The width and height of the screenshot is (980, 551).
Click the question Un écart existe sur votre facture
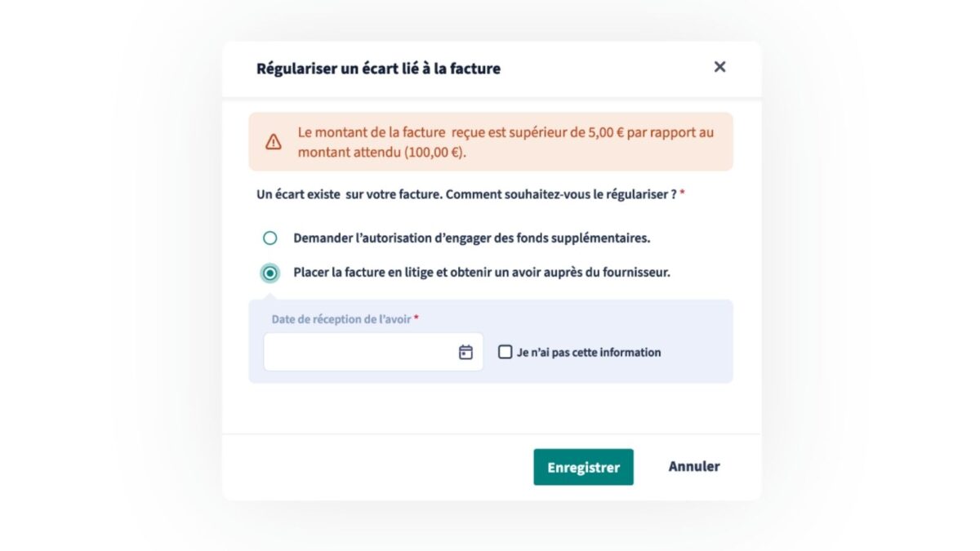pyautogui.click(x=466, y=196)
